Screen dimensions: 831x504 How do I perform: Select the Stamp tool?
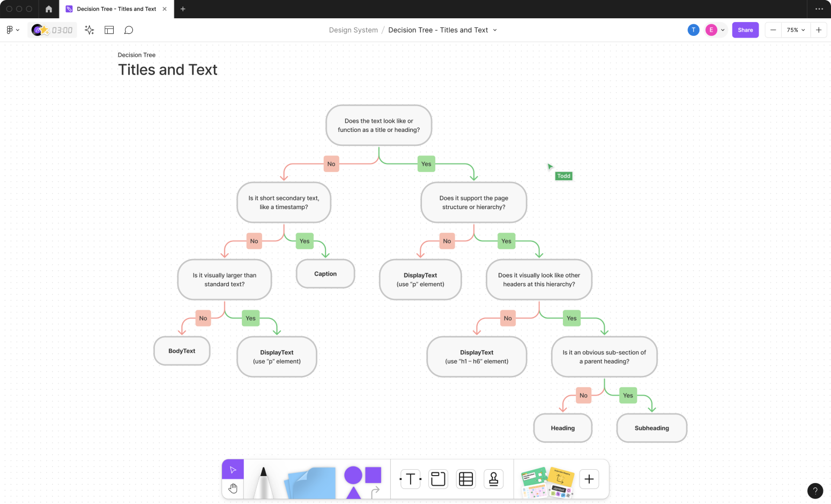tap(493, 479)
